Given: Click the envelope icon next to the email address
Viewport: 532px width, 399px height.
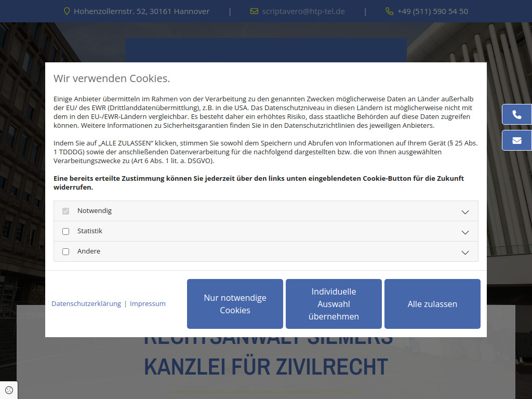Looking at the screenshot, I should point(254,10).
